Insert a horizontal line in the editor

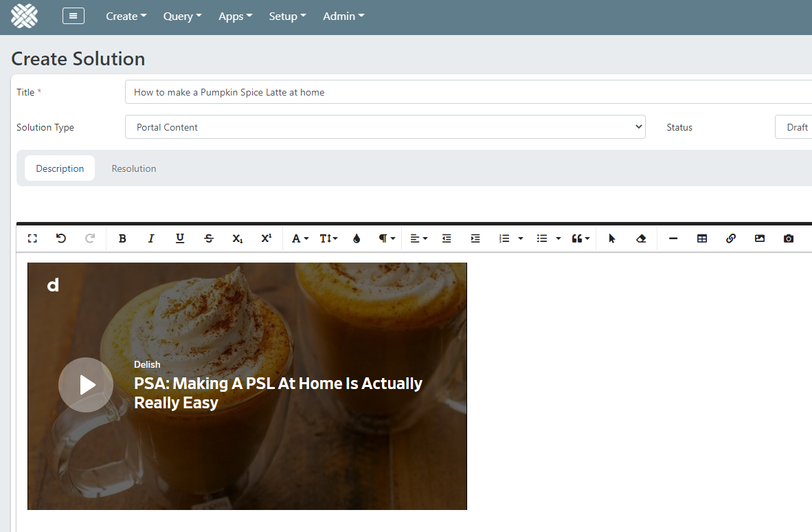pyautogui.click(x=673, y=239)
